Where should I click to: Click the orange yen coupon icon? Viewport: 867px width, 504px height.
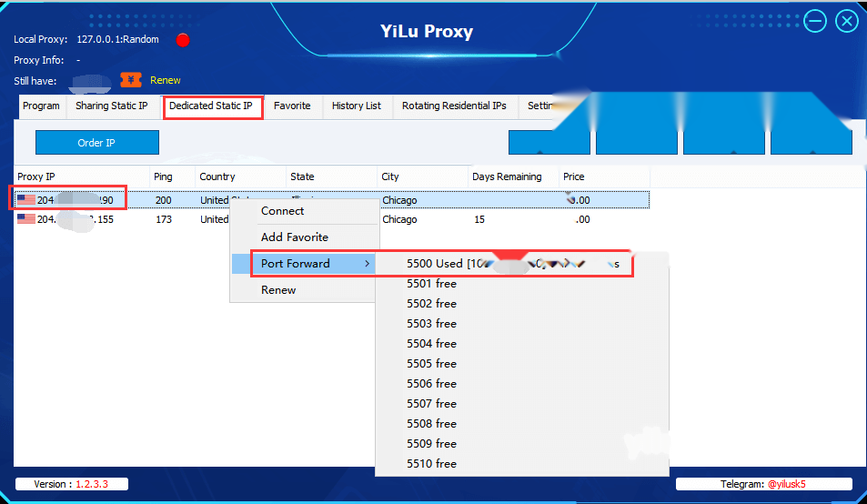(131, 80)
